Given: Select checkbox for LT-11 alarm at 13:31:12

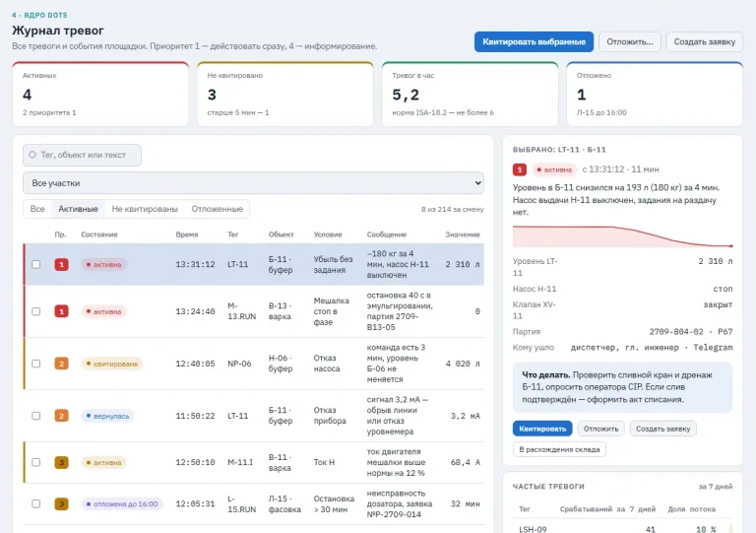Looking at the screenshot, I should [x=36, y=264].
